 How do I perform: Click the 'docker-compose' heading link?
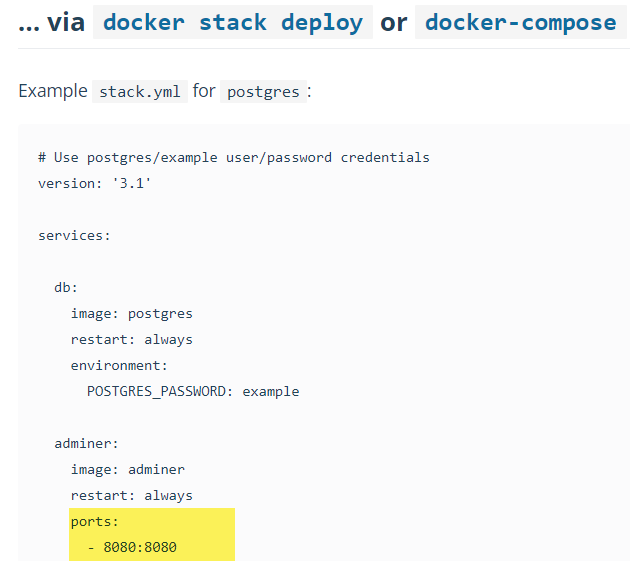click(521, 23)
